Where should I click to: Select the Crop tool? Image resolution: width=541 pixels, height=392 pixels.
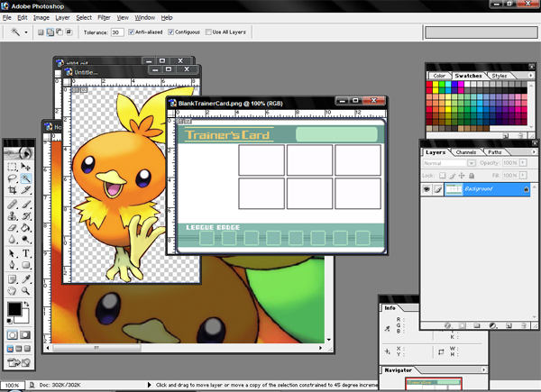[x=13, y=190]
